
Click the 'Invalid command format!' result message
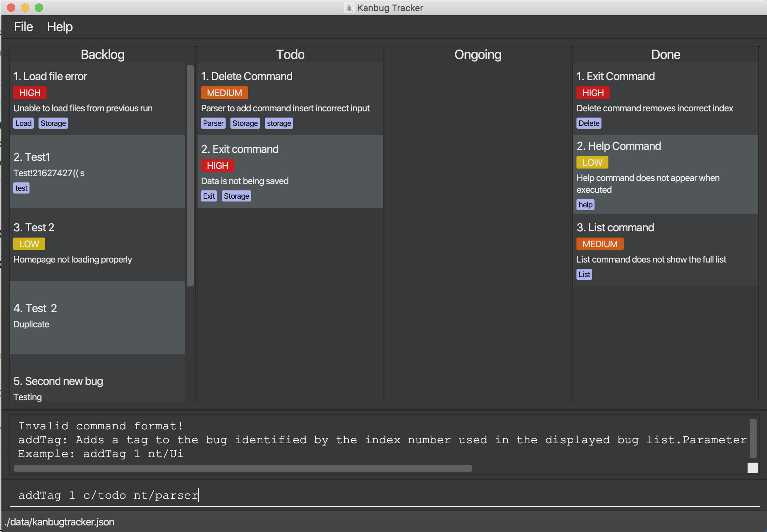point(101,426)
